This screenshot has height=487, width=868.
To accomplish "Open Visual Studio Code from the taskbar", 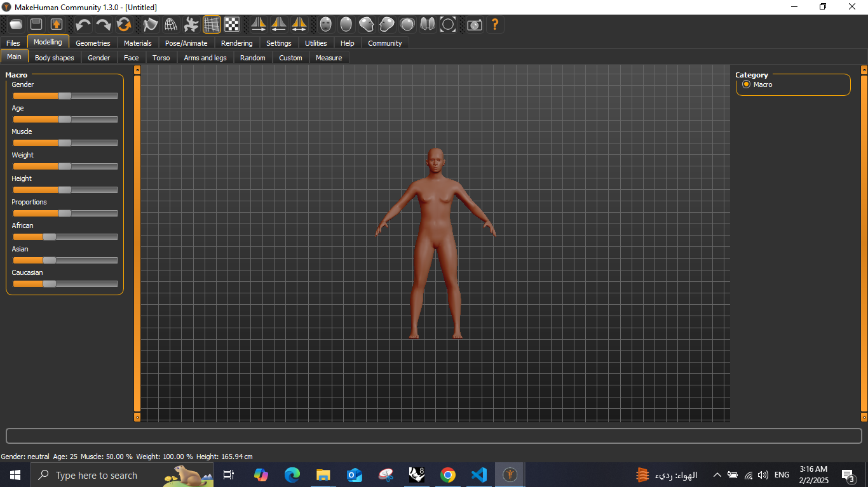I will tap(479, 475).
